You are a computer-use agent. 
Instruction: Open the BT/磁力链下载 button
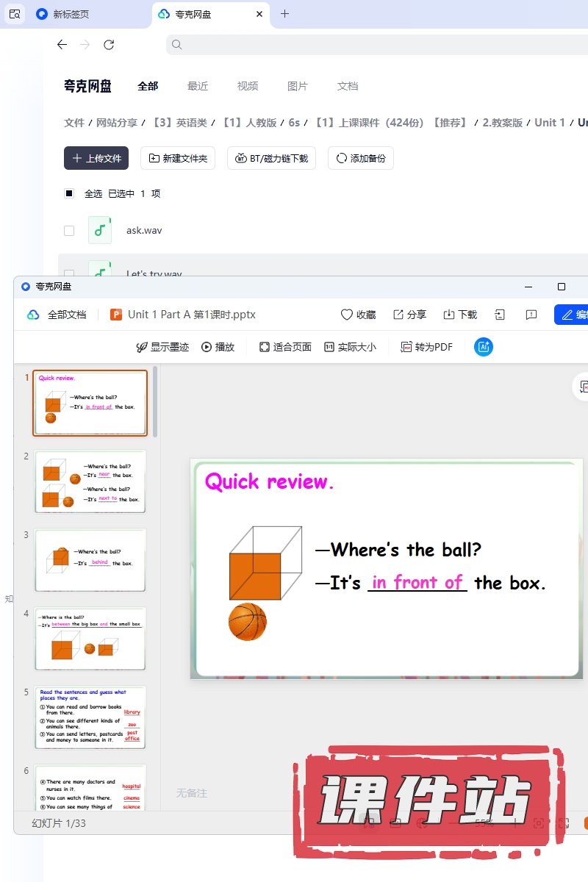click(x=272, y=158)
